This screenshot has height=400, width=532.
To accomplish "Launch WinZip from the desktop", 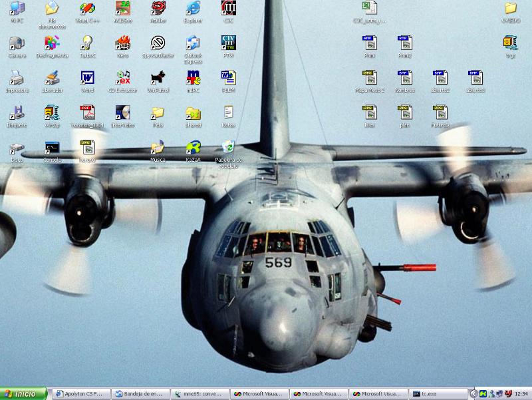I will pos(53,112).
